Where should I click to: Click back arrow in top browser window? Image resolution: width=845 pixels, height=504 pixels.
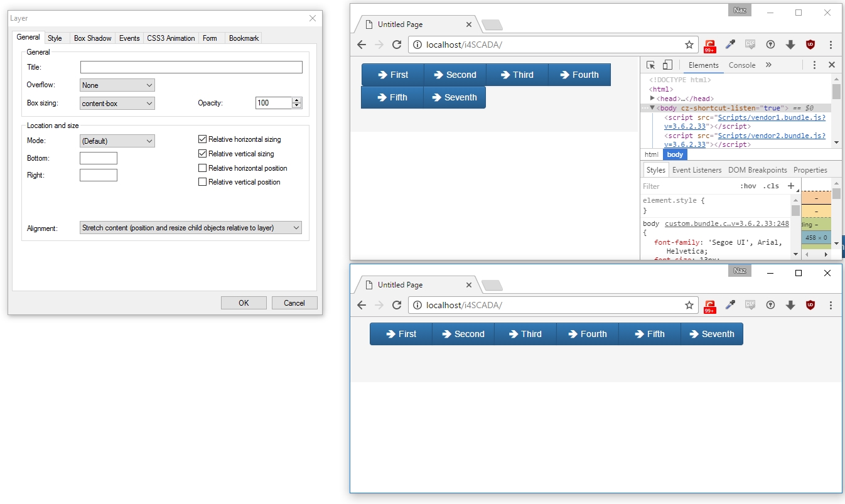[362, 45]
